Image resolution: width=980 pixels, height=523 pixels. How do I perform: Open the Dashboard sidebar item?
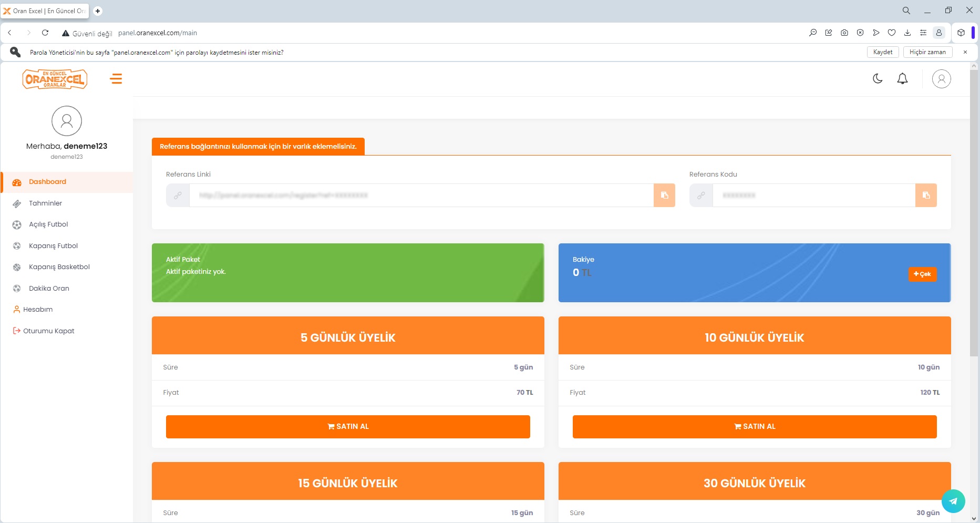pyautogui.click(x=47, y=182)
